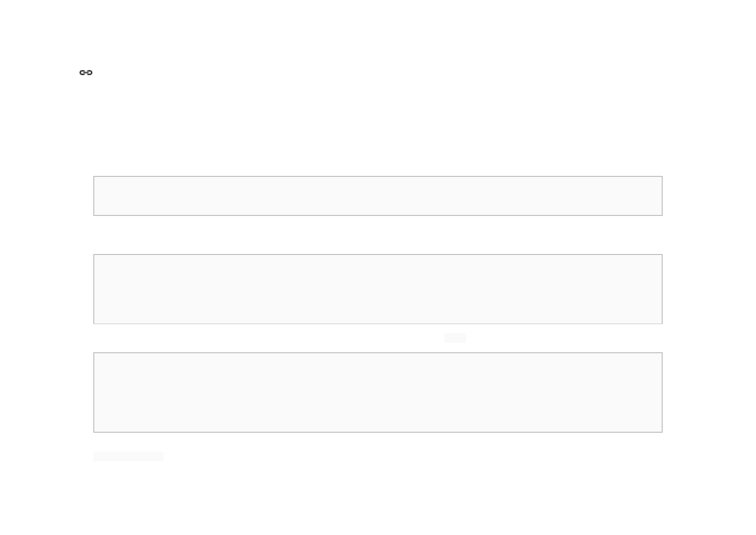Click the top border of the first code box
Screen dimensions: 756x535
(378, 176)
